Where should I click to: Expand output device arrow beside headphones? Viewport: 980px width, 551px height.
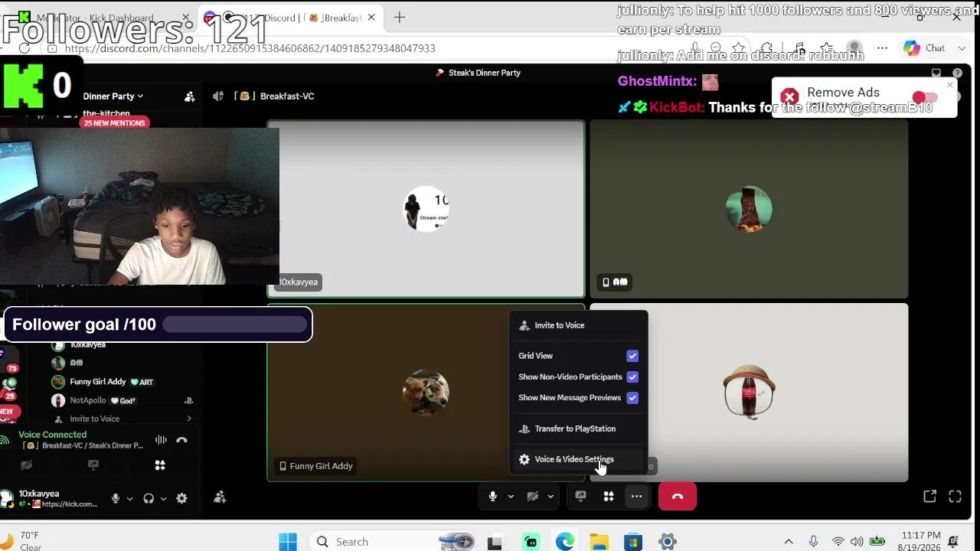pyautogui.click(x=163, y=499)
